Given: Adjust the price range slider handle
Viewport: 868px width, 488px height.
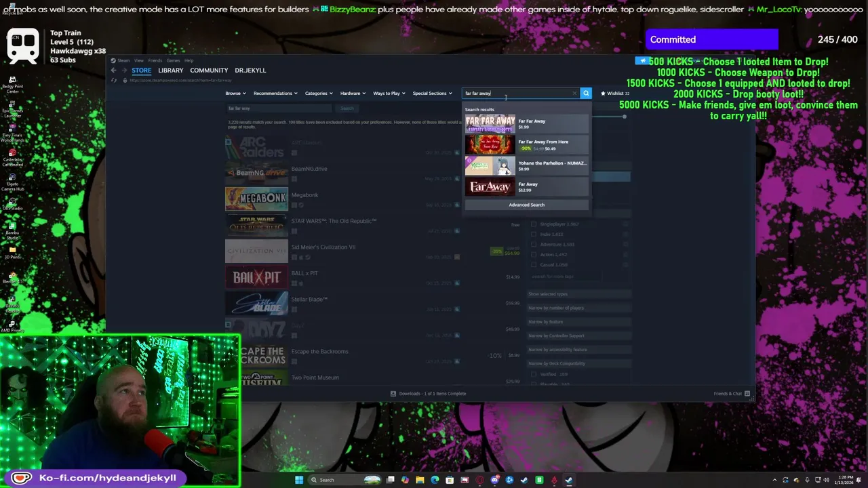Looking at the screenshot, I should tap(624, 117).
